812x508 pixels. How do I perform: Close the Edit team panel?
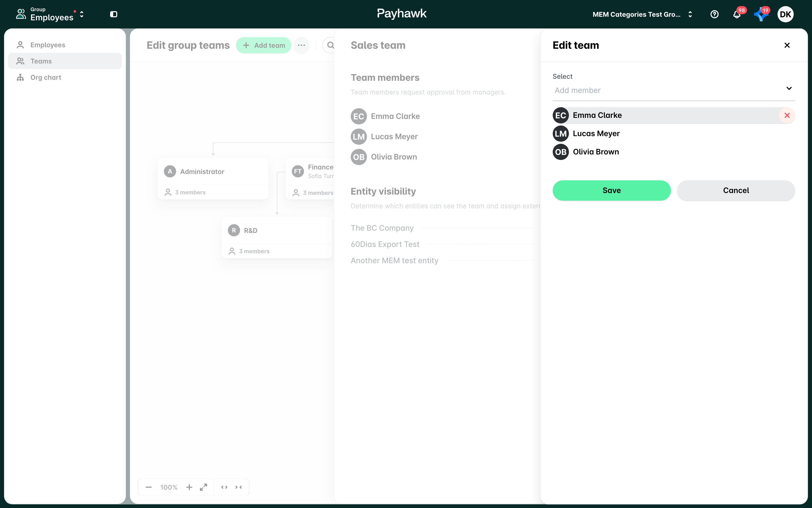pos(787,45)
